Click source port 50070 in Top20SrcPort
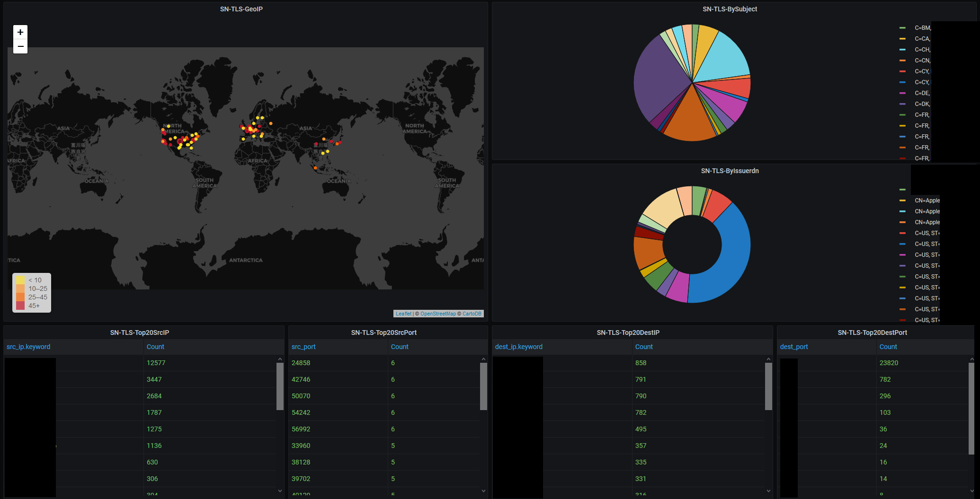The image size is (980, 499). click(x=301, y=396)
